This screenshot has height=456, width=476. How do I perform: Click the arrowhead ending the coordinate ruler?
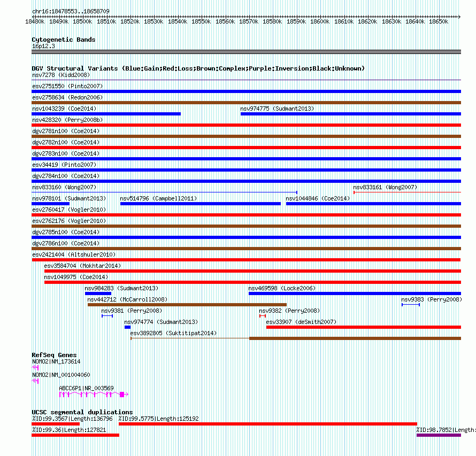(459, 17)
